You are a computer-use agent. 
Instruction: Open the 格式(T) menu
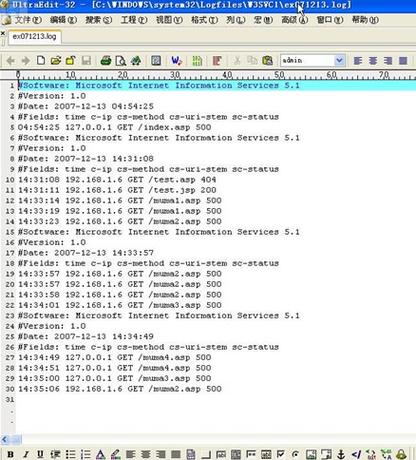pos(204,20)
